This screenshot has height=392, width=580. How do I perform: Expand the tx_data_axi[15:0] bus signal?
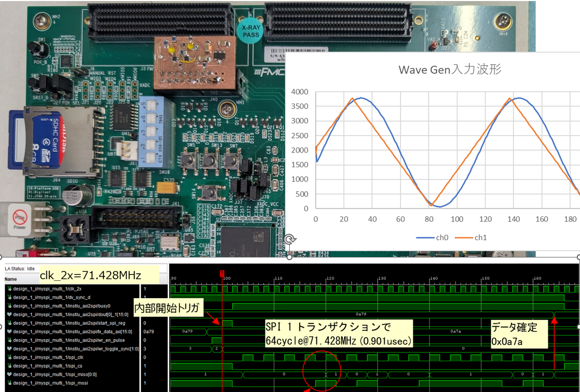pyautogui.click(x=9, y=331)
